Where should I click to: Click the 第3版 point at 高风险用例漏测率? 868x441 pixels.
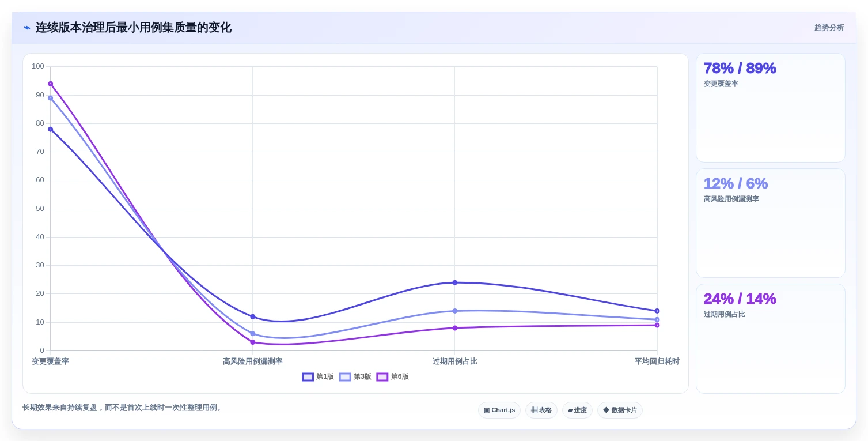click(253, 334)
